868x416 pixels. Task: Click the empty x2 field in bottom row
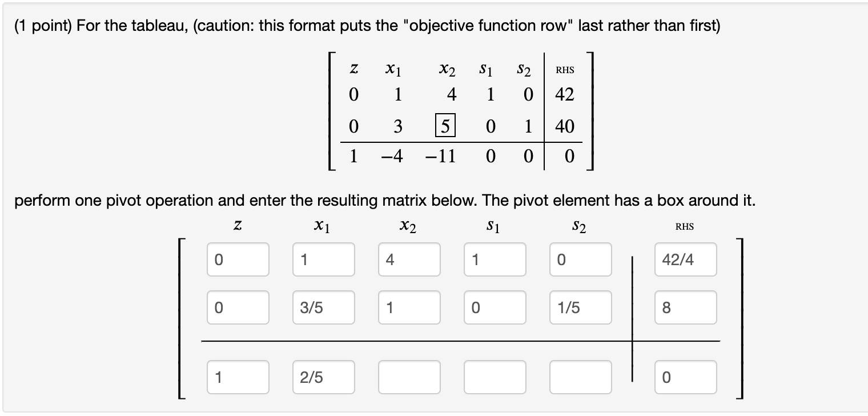(409, 377)
